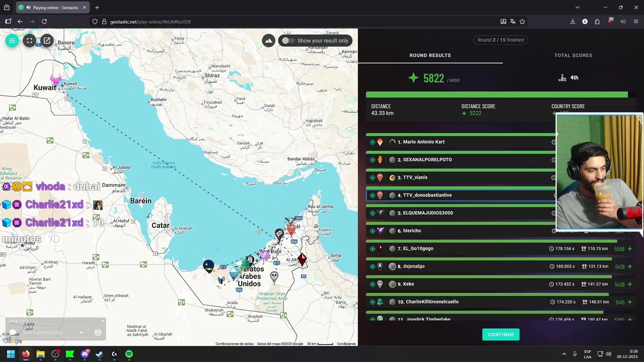
Task: Toggle map visibility for hiericho
Action: 372,231
